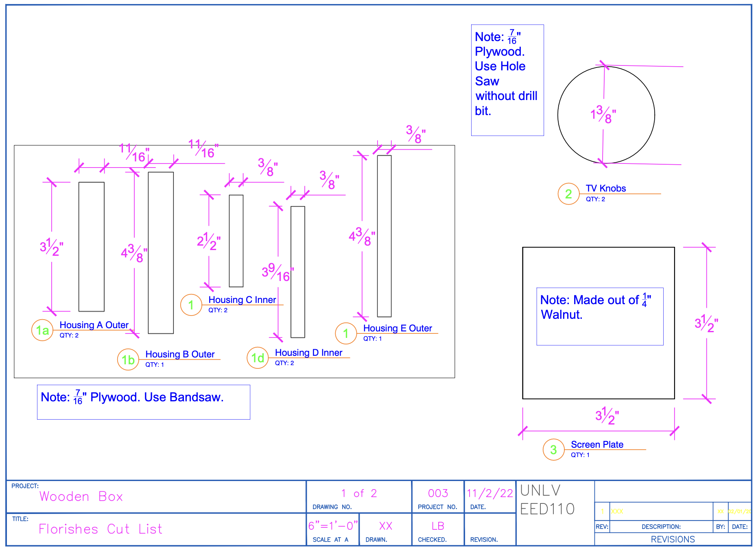Click the balloon next to Housing C Inner
Viewport: 756px width, 553px height.
[191, 305]
